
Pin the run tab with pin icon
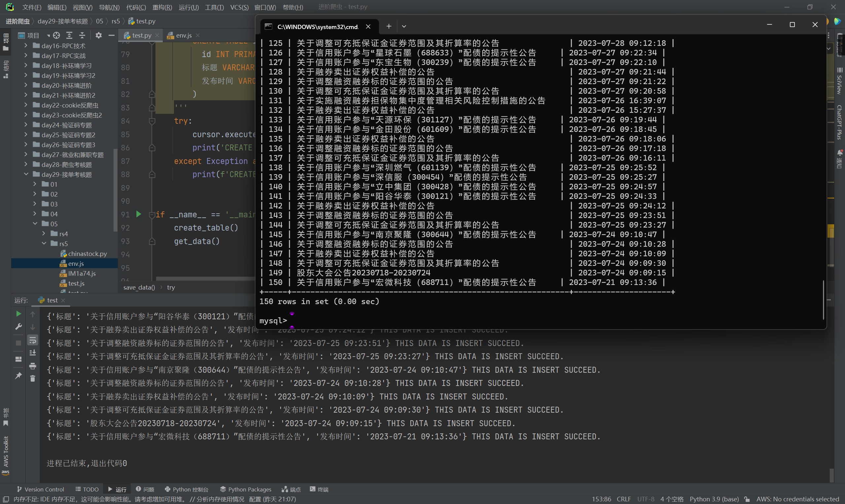18,376
